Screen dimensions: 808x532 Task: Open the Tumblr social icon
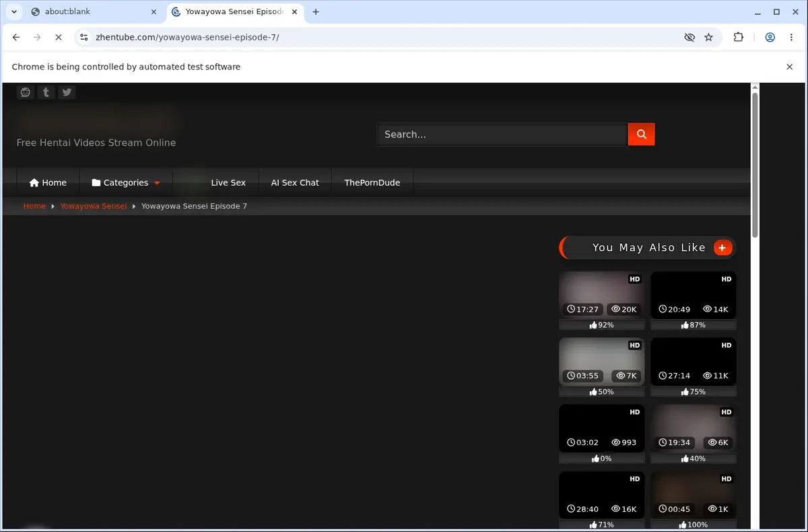point(46,92)
